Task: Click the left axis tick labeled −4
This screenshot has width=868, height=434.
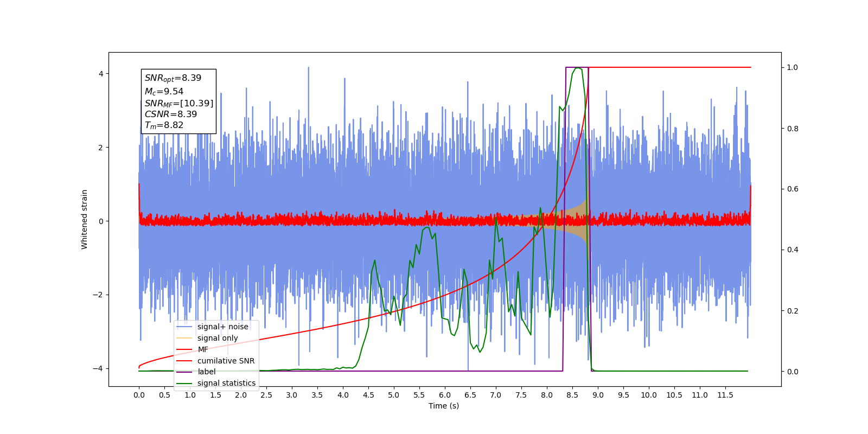Action: (x=98, y=368)
